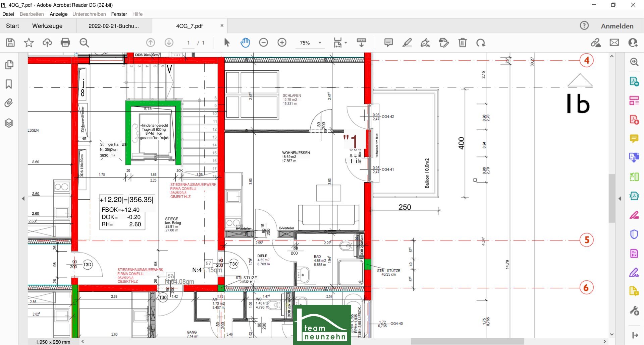Activate the hand pan tool
The width and height of the screenshot is (644, 345).
245,43
